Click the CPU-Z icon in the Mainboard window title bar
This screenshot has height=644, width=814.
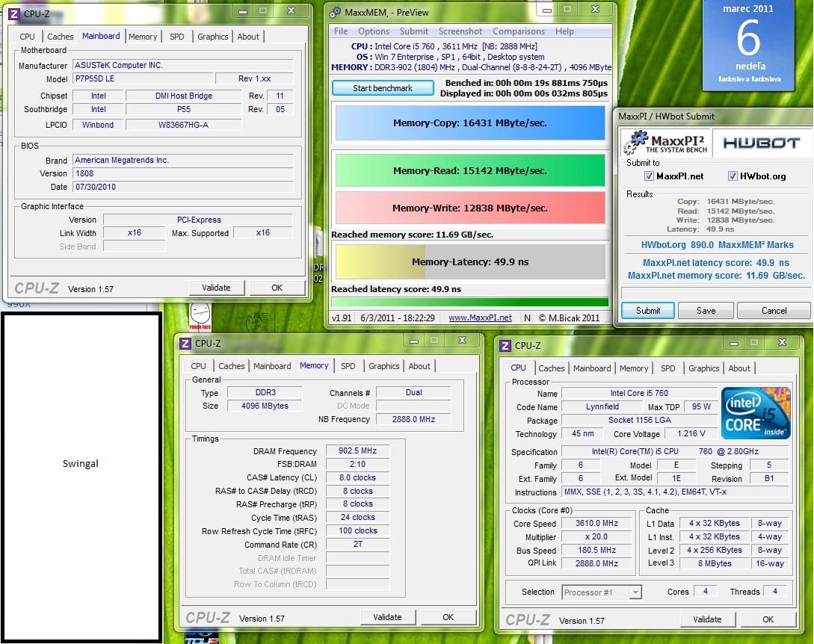[14, 14]
